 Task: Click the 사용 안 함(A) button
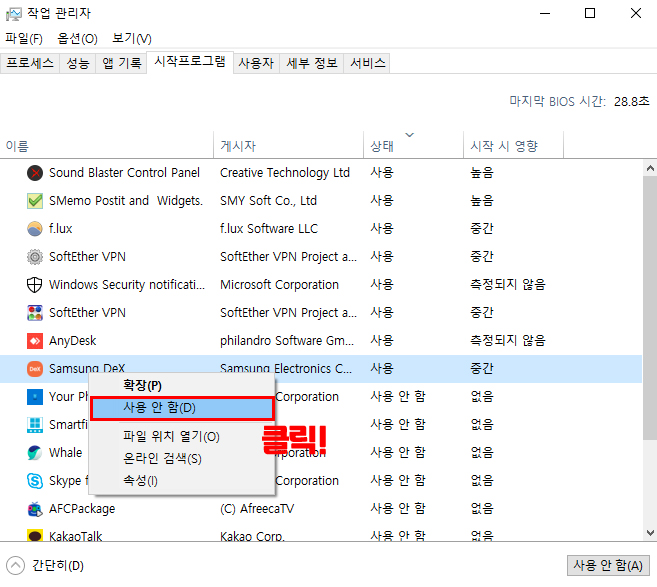tap(608, 566)
